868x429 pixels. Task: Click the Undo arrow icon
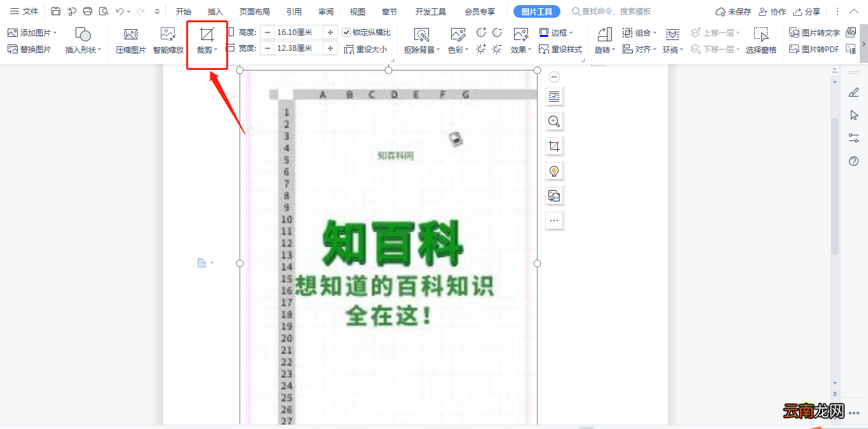pos(119,11)
